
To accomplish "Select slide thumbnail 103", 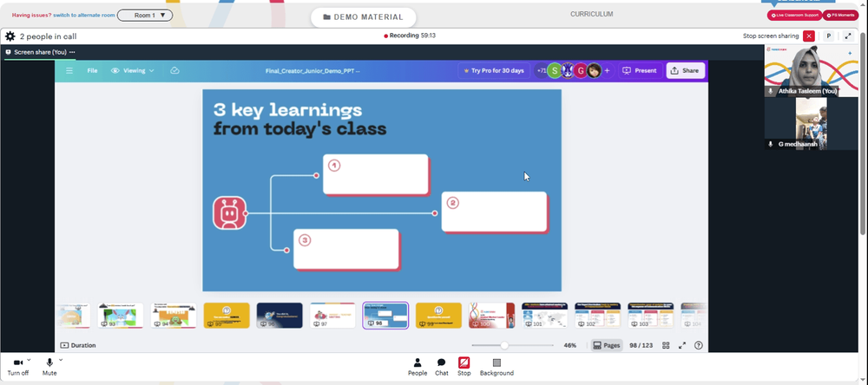I will pos(650,316).
